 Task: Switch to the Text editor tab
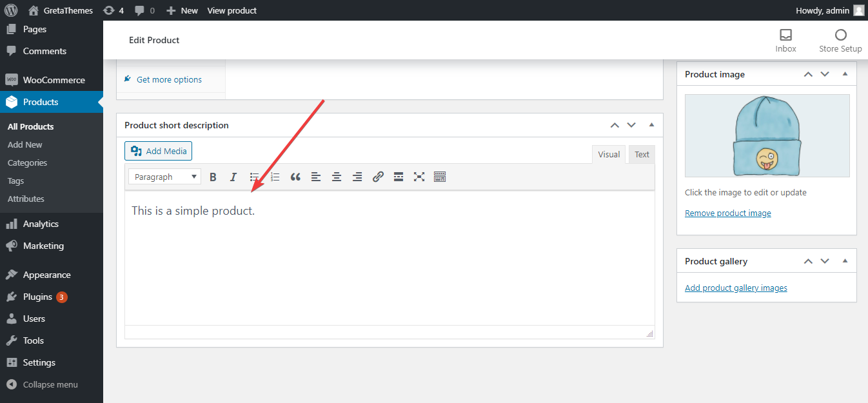(x=641, y=153)
